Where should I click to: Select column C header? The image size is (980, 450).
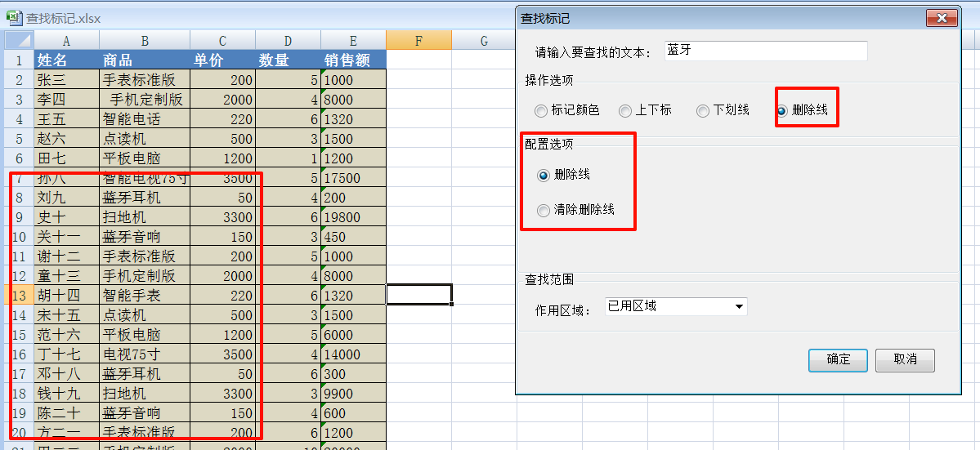coord(222,41)
